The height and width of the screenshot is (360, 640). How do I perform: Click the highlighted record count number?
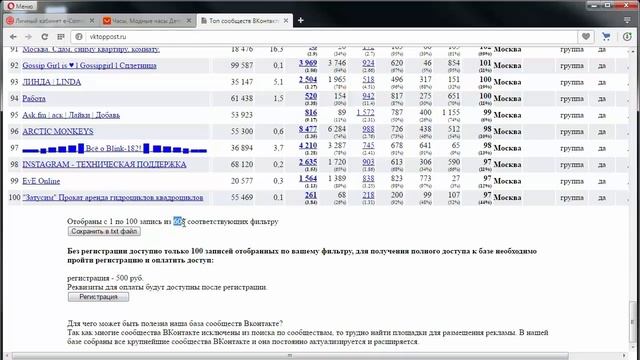coord(179,221)
